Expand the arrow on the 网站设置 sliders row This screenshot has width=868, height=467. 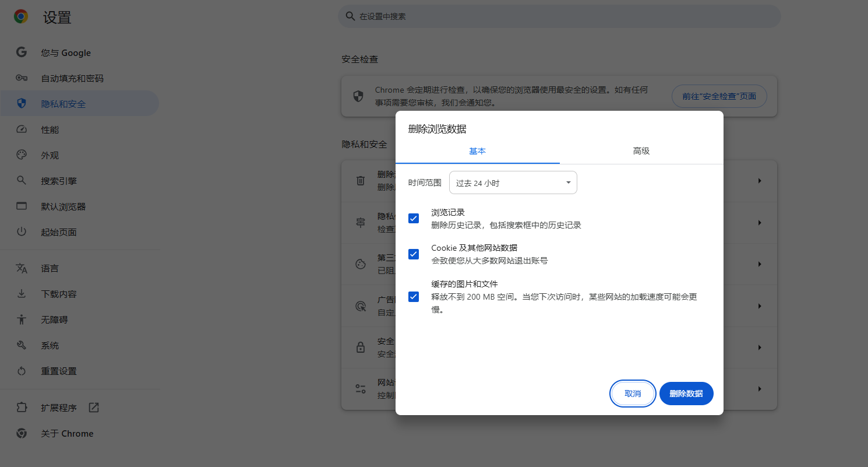pos(760,389)
